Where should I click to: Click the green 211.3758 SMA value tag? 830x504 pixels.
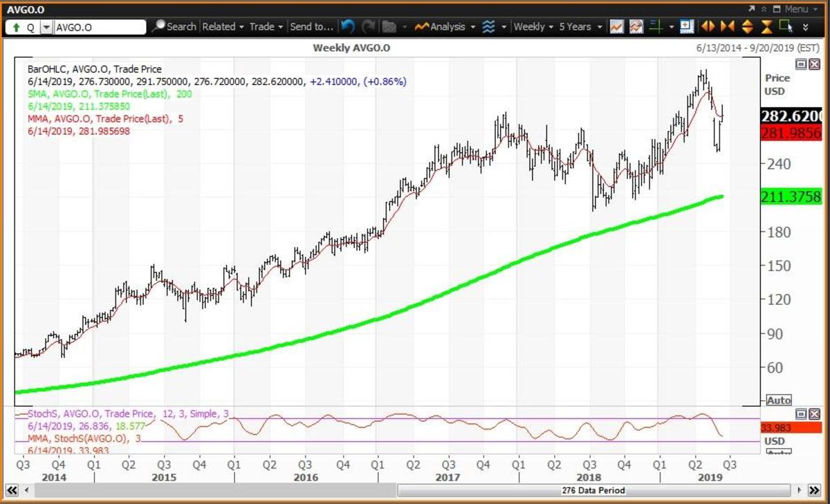pos(792,196)
